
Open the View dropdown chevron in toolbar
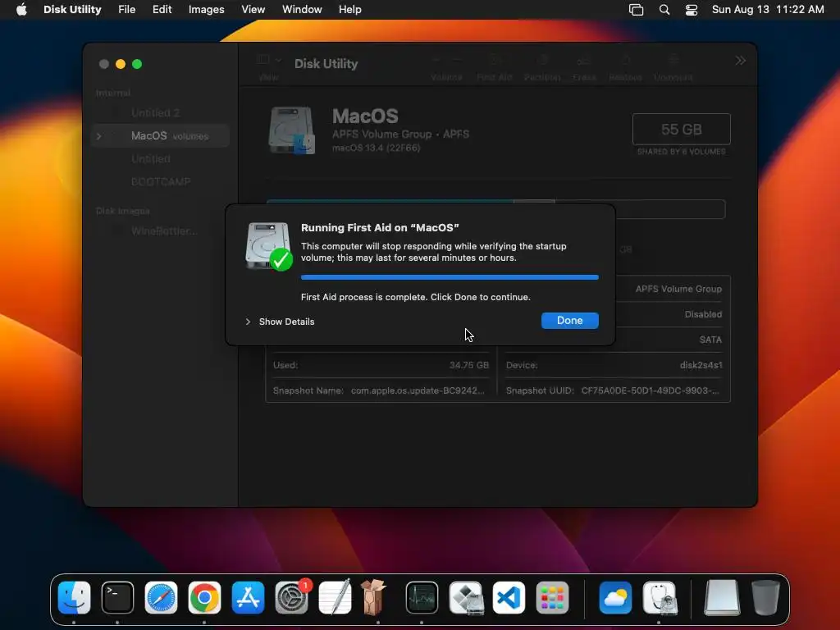pyautogui.click(x=278, y=60)
